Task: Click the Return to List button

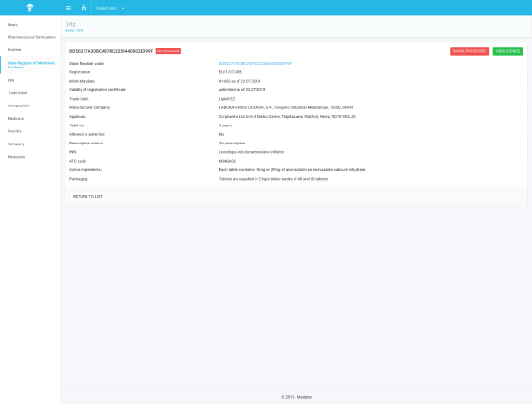Action: pos(87,196)
